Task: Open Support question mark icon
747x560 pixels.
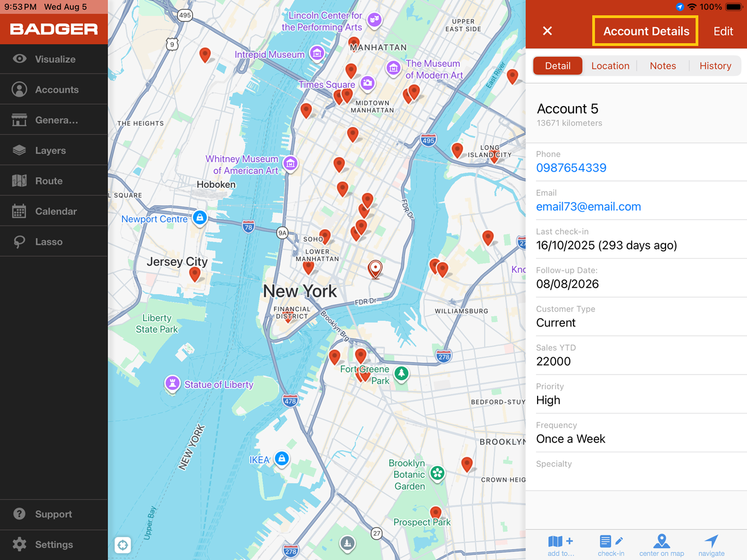Action: tap(20, 514)
